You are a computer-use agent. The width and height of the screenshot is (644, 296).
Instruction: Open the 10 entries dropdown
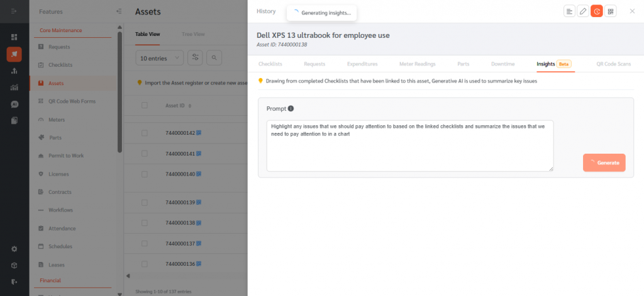click(159, 58)
